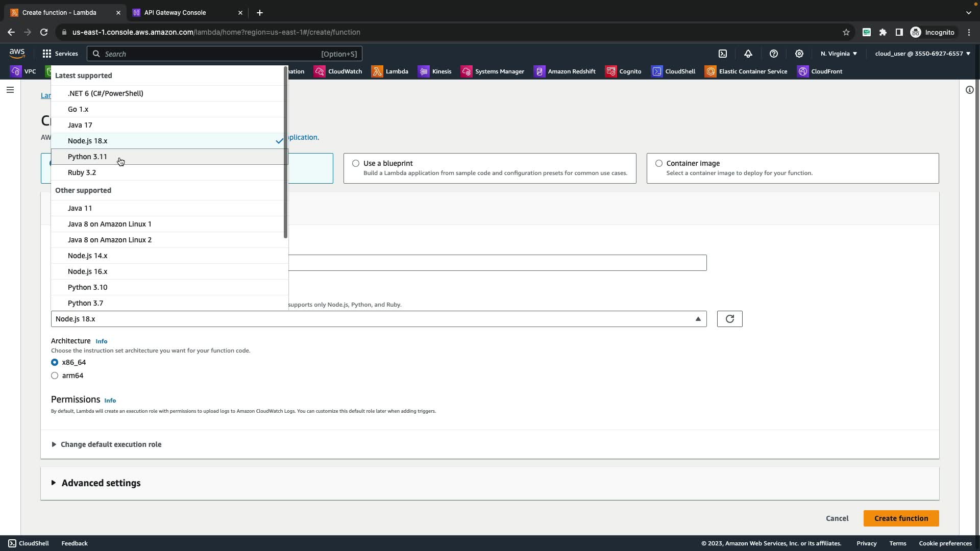The height and width of the screenshot is (551, 980).
Task: Click the refresh runtime list button
Action: 729,319
